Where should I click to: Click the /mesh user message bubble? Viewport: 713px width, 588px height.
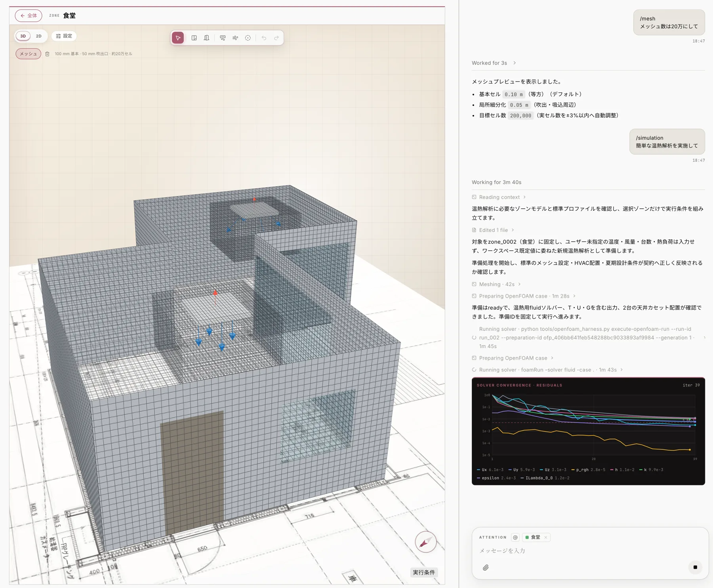click(669, 22)
